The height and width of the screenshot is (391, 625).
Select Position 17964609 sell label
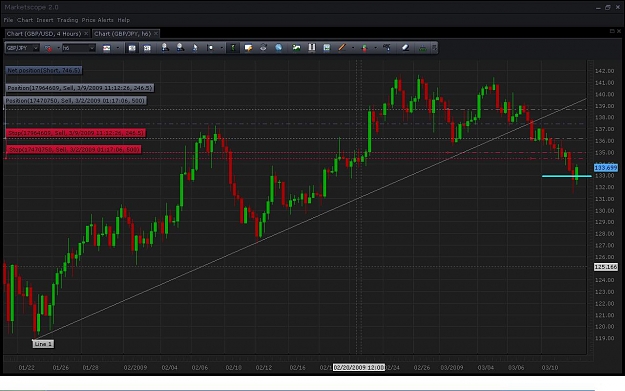point(79,88)
